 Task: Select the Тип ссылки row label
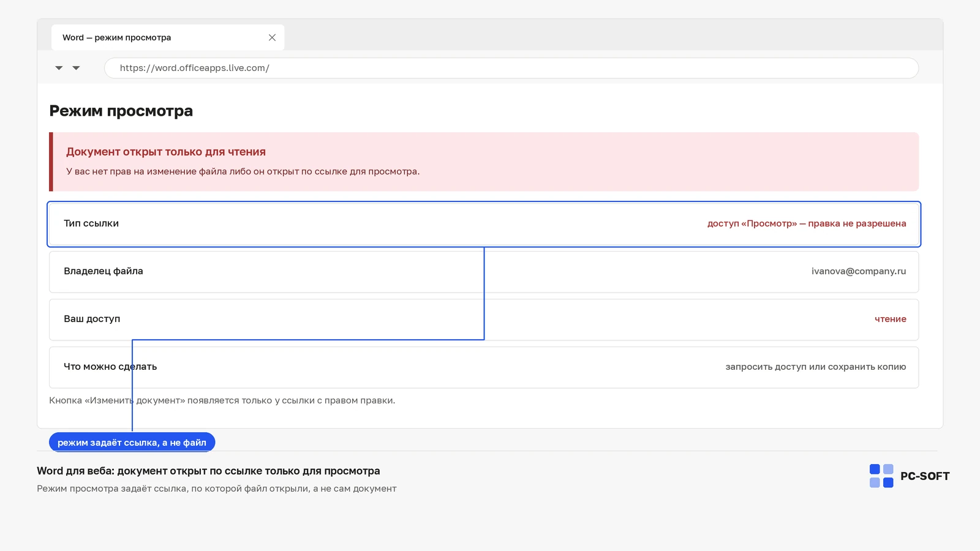click(91, 223)
